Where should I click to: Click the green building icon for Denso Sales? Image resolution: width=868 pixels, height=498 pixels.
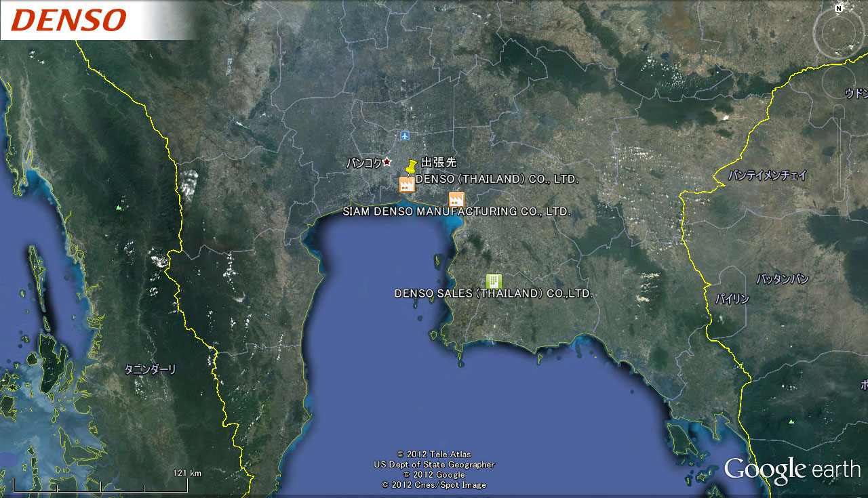point(494,281)
